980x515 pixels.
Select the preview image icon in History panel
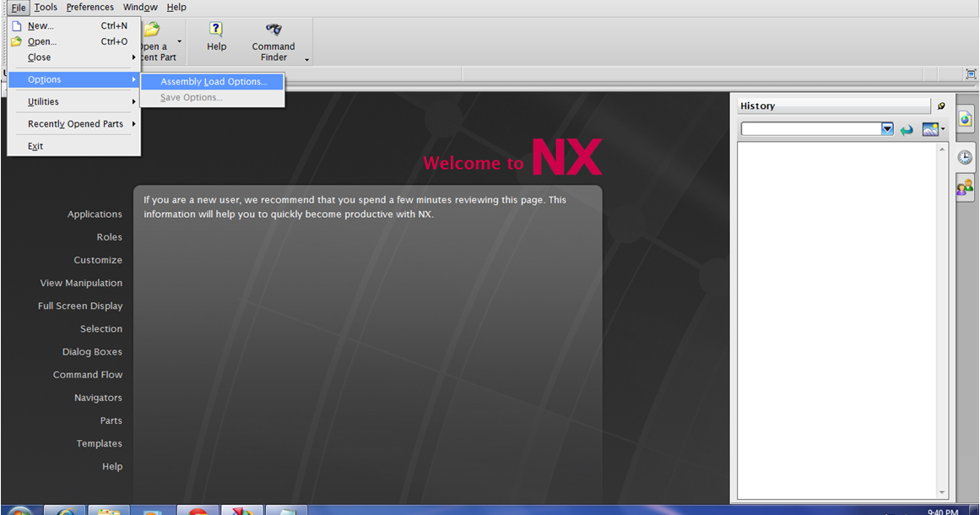pos(928,128)
